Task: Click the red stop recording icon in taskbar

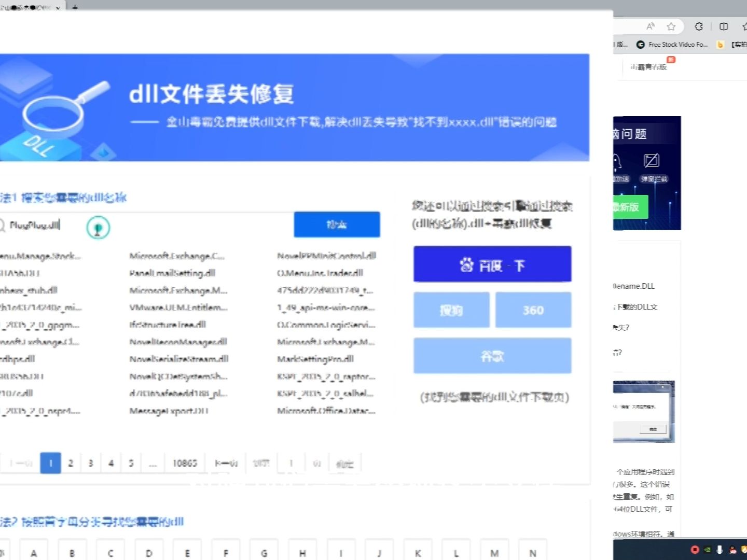Action: (696, 550)
